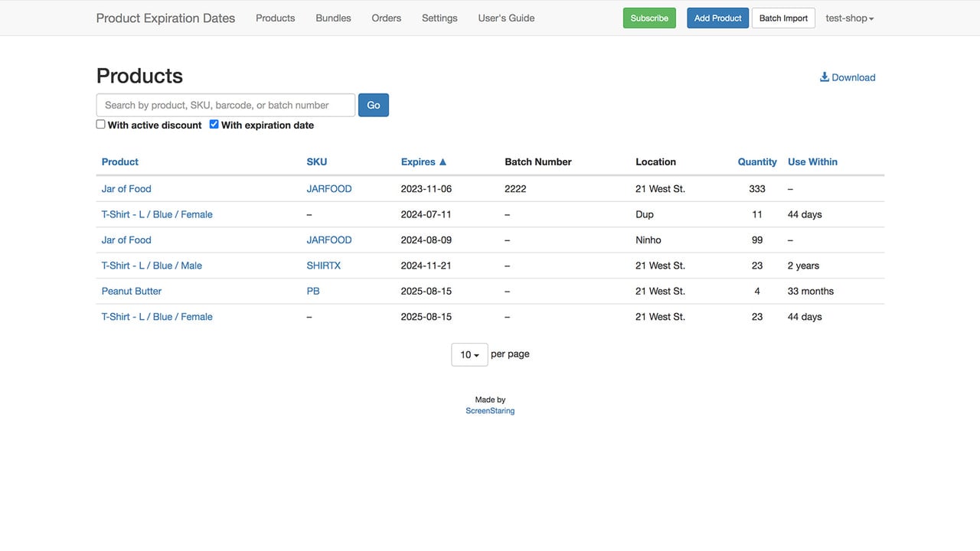Screen dimensions: 980x551
Task: Click the green Subscribe button
Action: (x=649, y=18)
